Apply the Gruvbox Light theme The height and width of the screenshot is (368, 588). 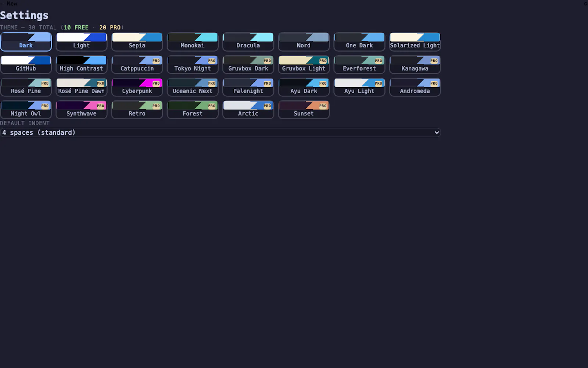pyautogui.click(x=304, y=64)
